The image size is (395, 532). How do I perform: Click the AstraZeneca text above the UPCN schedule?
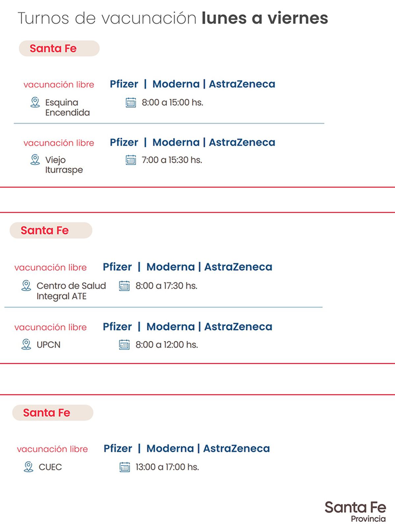tap(238, 327)
